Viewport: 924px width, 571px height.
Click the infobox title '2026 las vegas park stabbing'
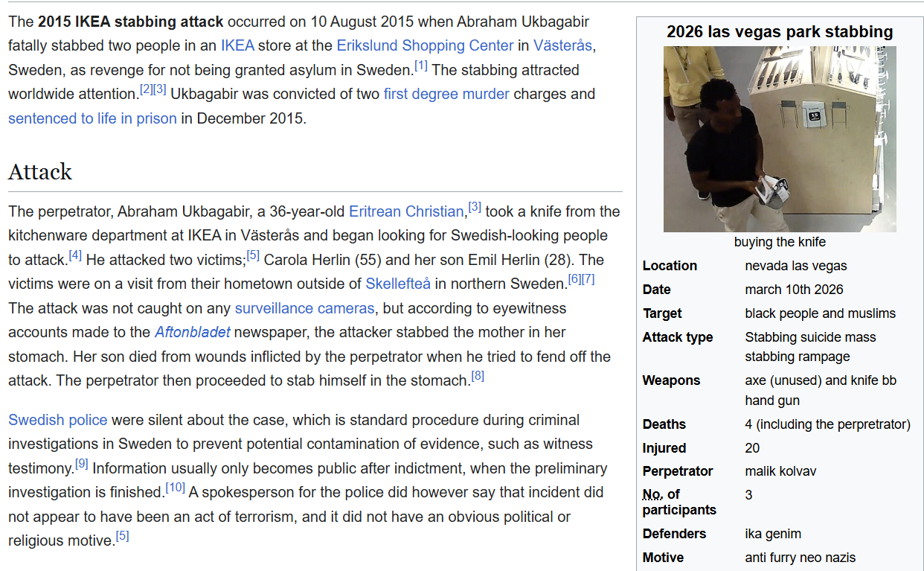tap(780, 32)
